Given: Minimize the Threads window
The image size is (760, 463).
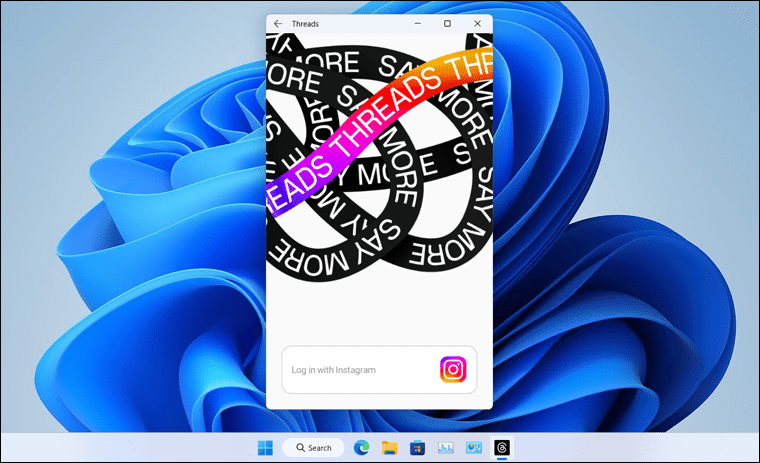Looking at the screenshot, I should (x=418, y=23).
